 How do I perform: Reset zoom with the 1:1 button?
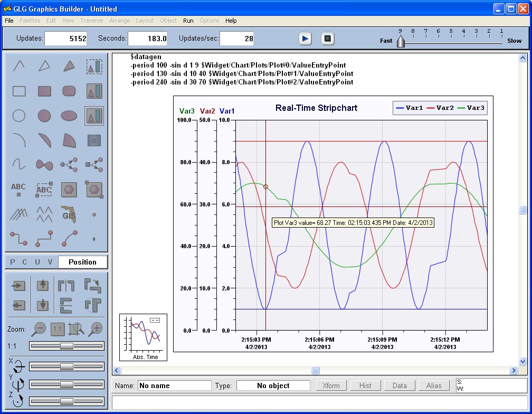coord(58,329)
